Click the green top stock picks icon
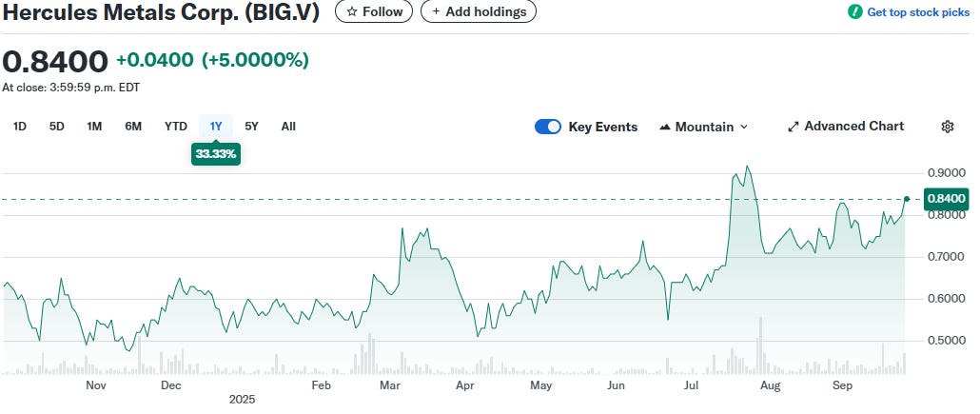 click(x=854, y=11)
